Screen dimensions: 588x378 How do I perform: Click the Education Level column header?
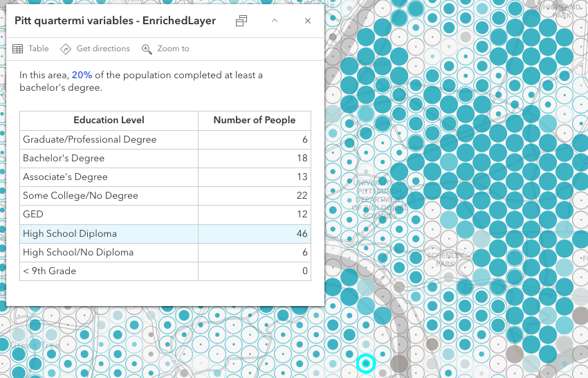[109, 120]
